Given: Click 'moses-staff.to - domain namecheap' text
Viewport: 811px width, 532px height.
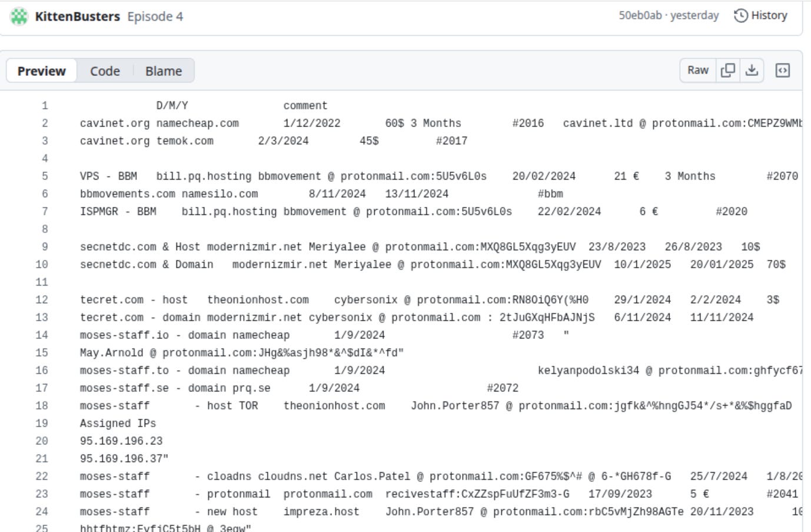Looking at the screenshot, I should (x=185, y=371).
